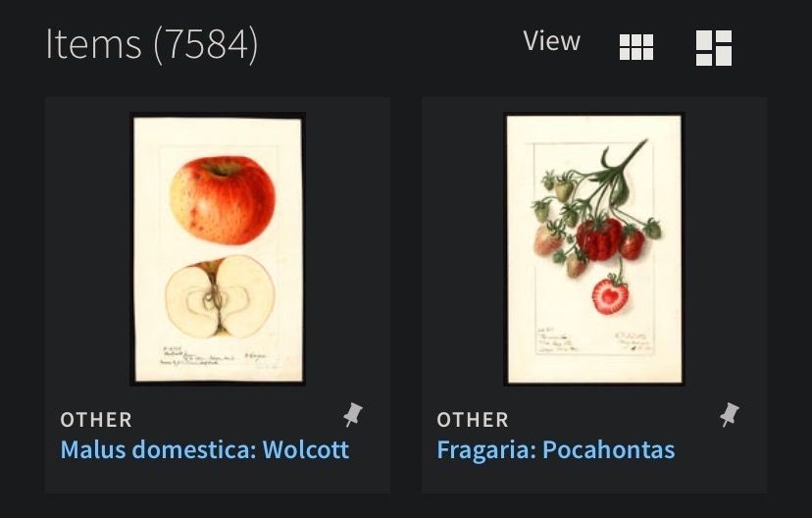This screenshot has width=812, height=518.
Task: Switch to the uniform grid view
Action: 636,46
